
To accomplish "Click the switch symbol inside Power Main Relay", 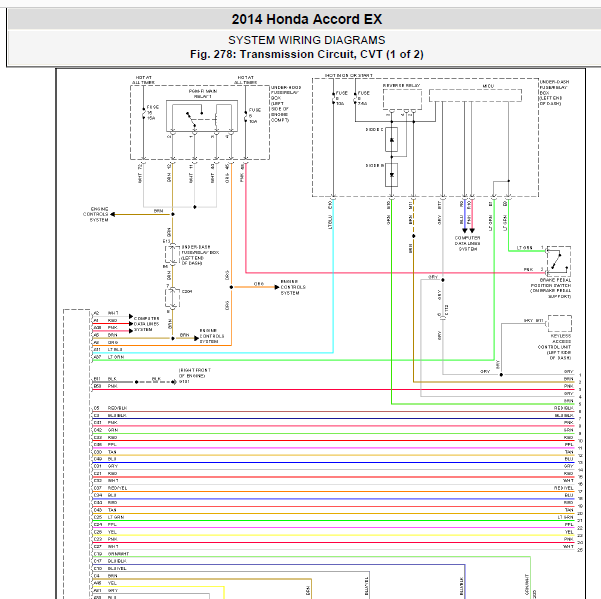I will click(194, 118).
